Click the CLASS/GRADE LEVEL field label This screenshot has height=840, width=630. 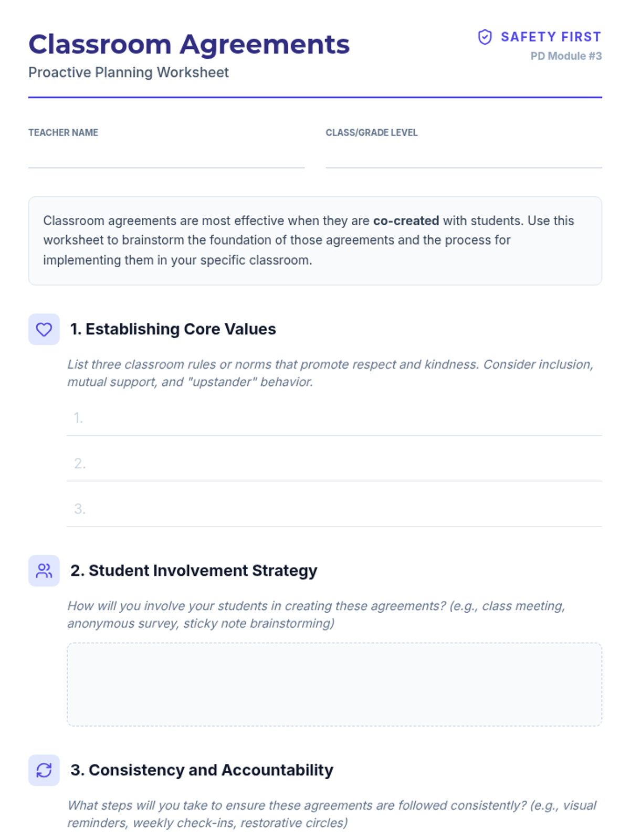pyautogui.click(x=372, y=133)
